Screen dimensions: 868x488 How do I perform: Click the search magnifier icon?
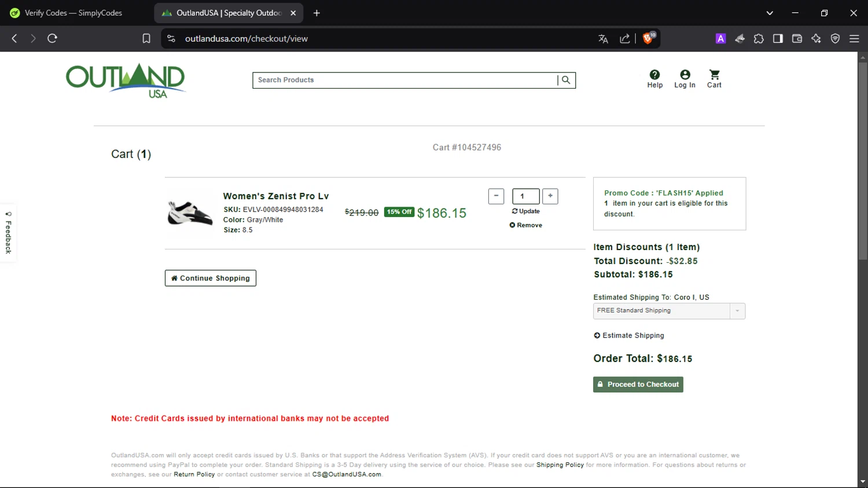click(566, 80)
